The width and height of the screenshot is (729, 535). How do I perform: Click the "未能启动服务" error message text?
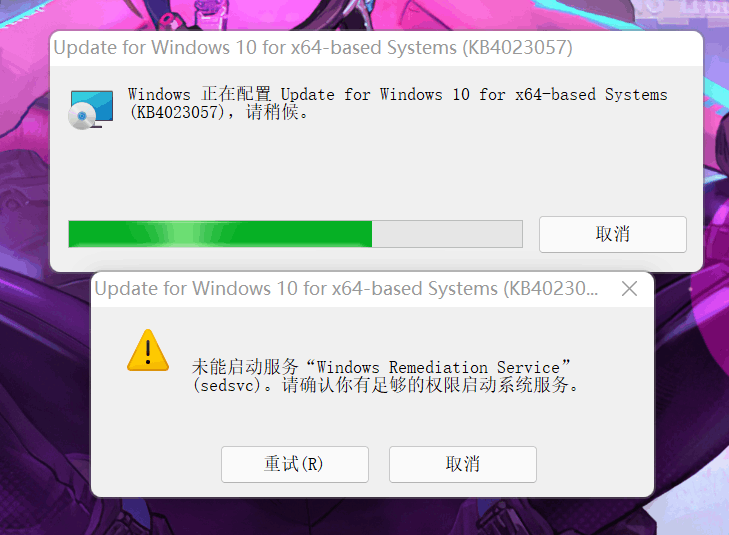(x=245, y=367)
